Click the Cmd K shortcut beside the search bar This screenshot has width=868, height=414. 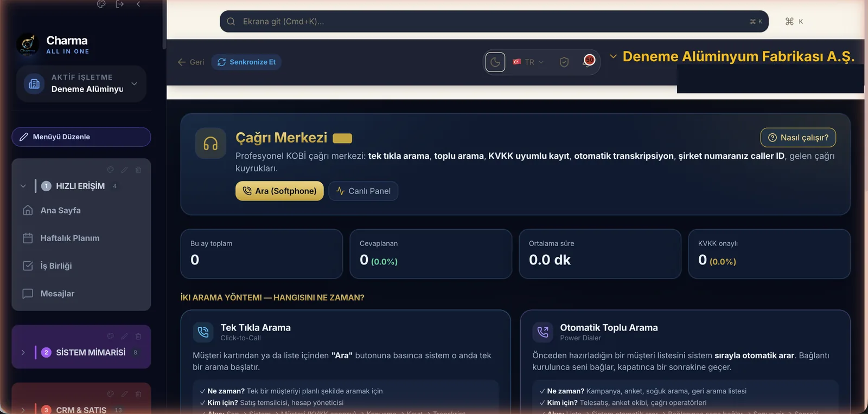[794, 22]
